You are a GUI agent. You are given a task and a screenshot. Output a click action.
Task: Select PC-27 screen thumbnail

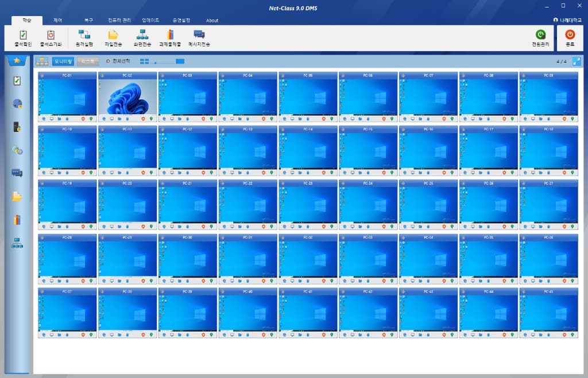[548, 205]
